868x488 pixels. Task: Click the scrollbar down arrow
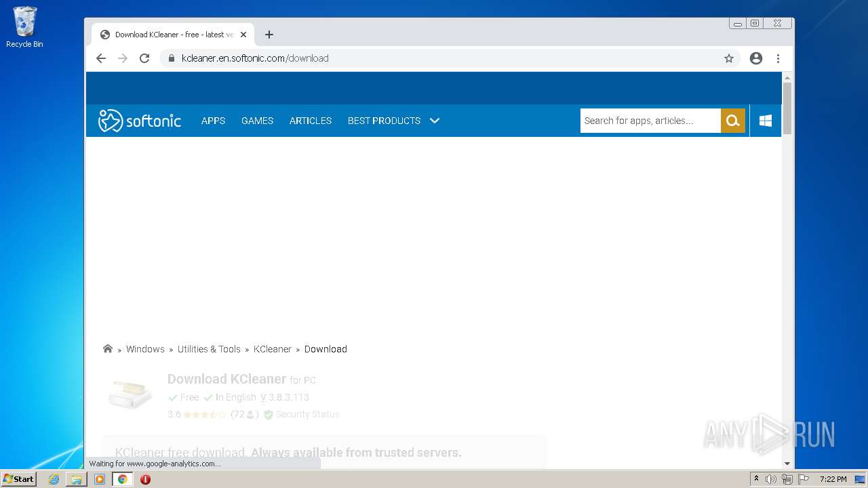pyautogui.click(x=787, y=464)
